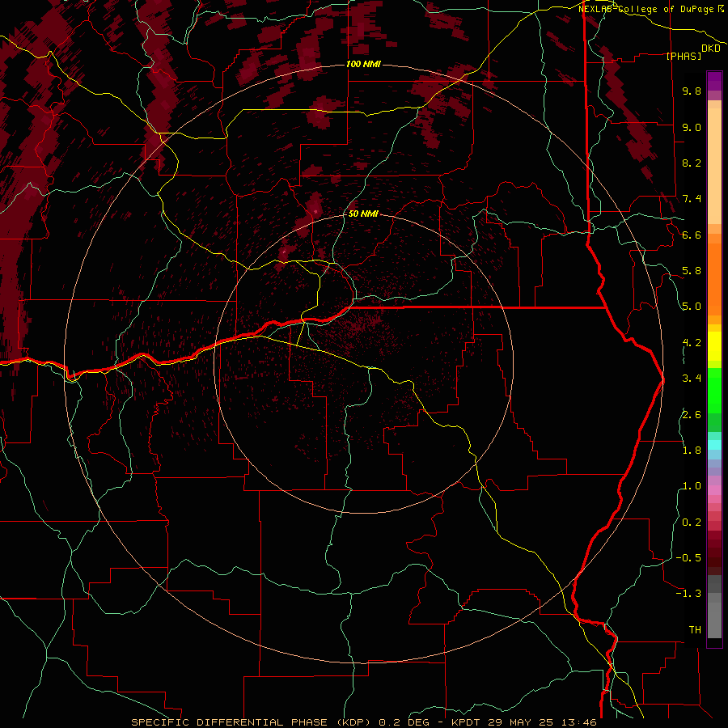728x728 pixels.
Task: Pick the bright green band of the color bar
Action: pos(714,391)
